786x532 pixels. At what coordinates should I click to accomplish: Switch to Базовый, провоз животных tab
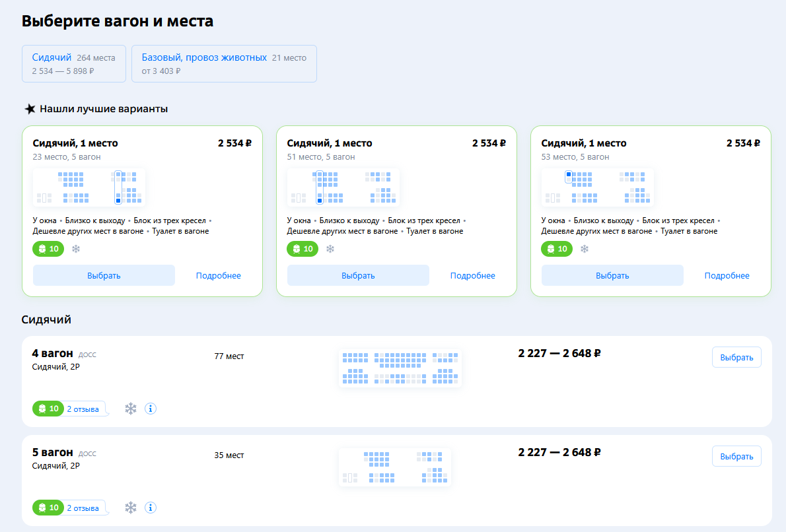(224, 63)
